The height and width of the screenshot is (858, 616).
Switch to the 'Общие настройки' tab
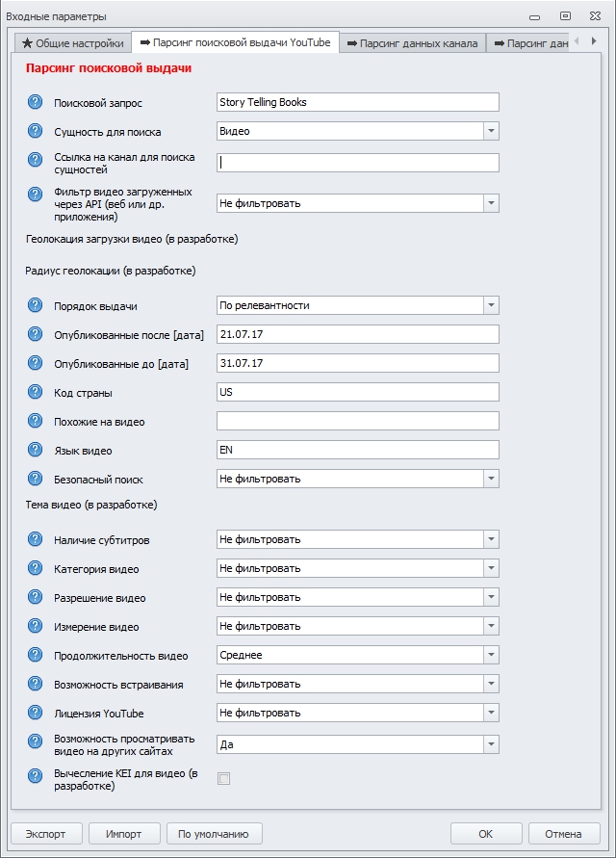(72, 42)
